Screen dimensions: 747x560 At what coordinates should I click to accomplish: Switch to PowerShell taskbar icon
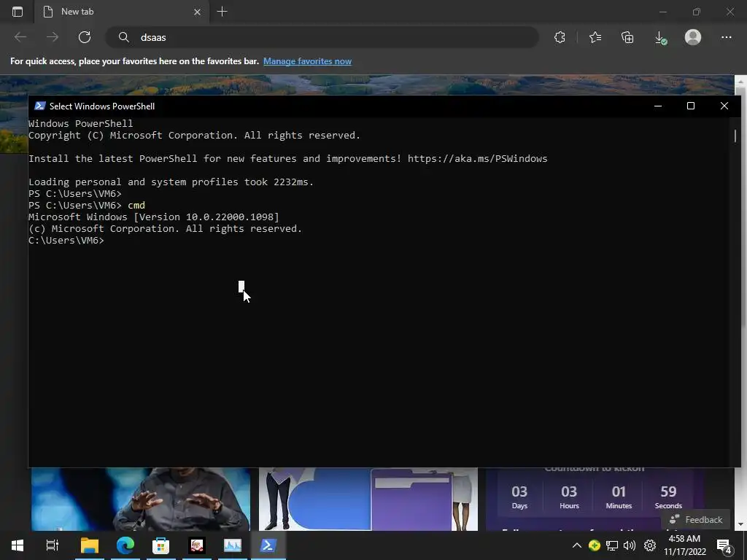[x=268, y=545]
